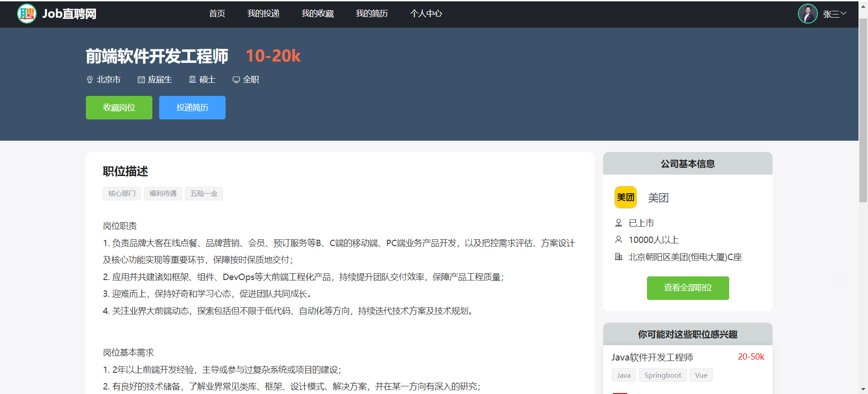Click the location pin icon by 北京市
This screenshot has height=394, width=868.
point(90,80)
